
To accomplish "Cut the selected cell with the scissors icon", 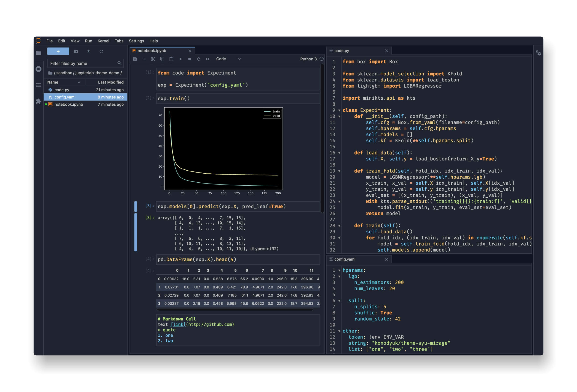I will (153, 59).
